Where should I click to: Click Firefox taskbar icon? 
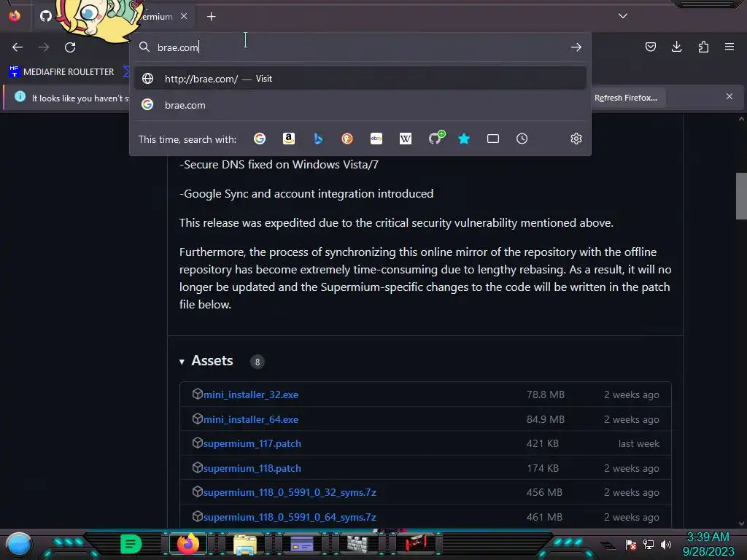pos(187,544)
